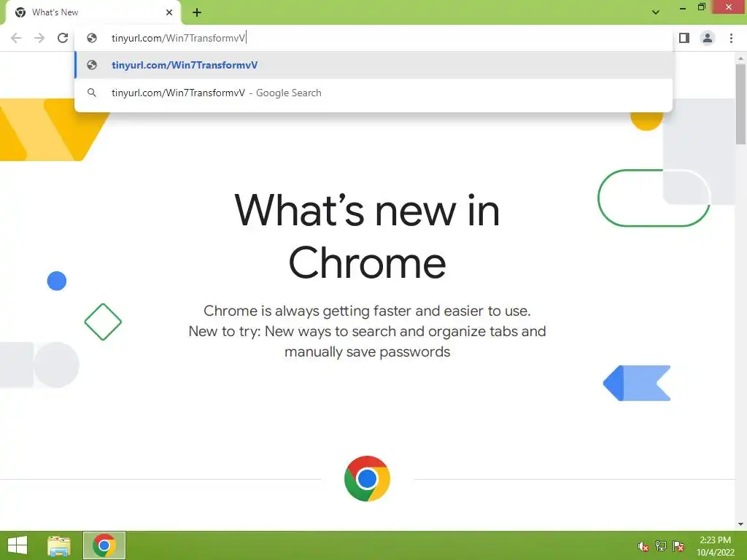The height and width of the screenshot is (560, 747).
Task: Click the muted volume tray icon
Action: [x=643, y=546]
